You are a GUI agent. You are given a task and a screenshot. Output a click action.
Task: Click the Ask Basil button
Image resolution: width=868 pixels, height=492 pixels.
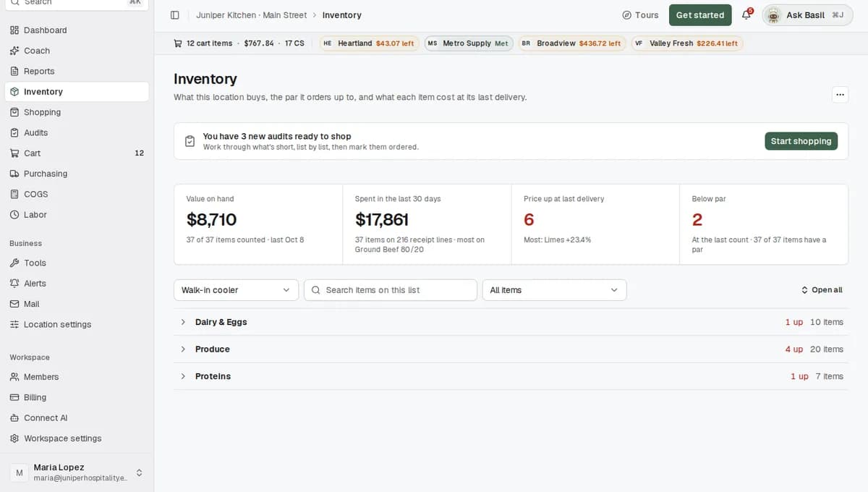coord(807,15)
